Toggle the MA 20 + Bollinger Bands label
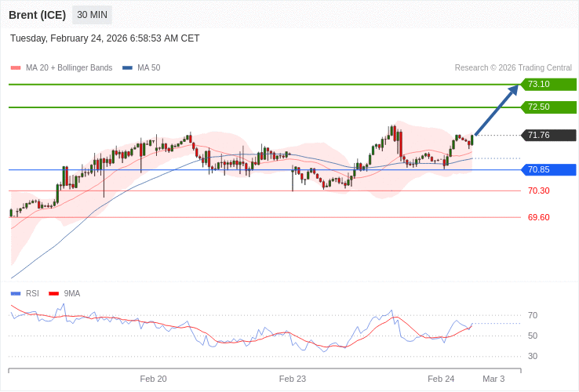 tap(69, 68)
